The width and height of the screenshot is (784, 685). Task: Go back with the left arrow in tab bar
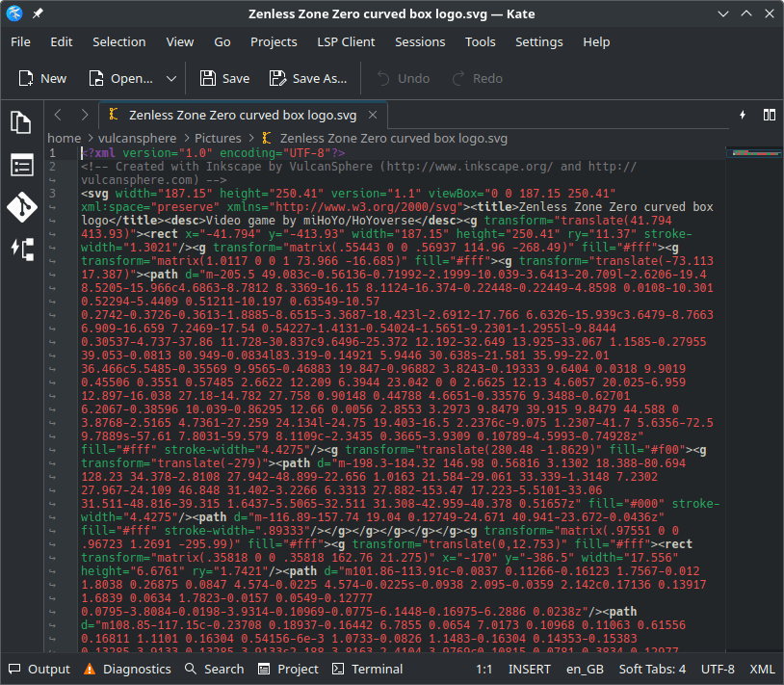pos(58,115)
